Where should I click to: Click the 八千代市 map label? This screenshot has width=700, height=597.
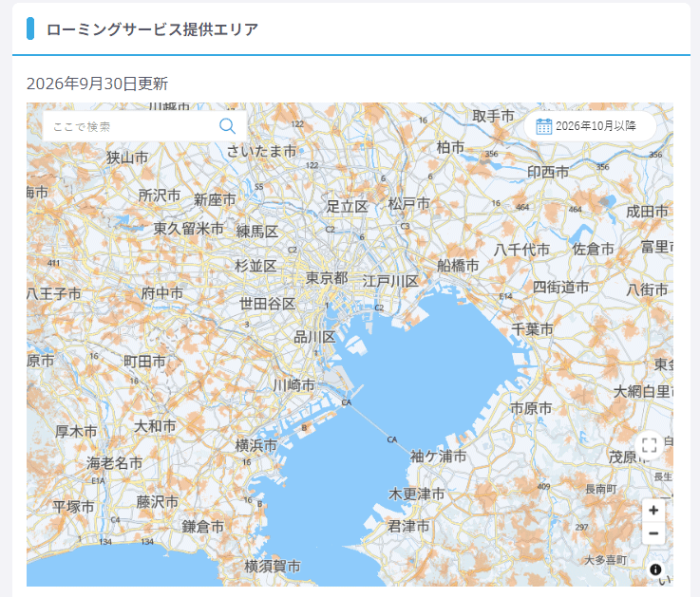(x=521, y=250)
